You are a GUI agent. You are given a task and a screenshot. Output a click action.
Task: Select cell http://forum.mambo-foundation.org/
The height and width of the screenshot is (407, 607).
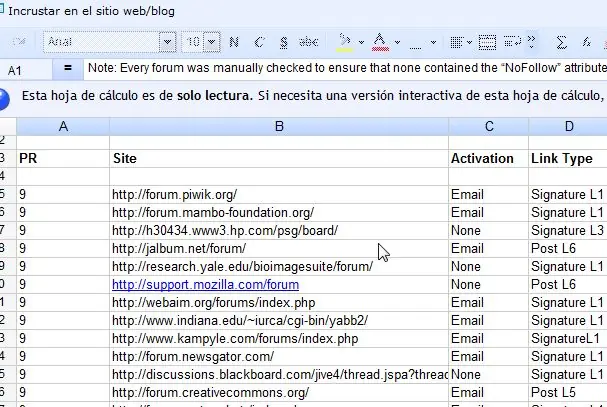(x=279, y=212)
